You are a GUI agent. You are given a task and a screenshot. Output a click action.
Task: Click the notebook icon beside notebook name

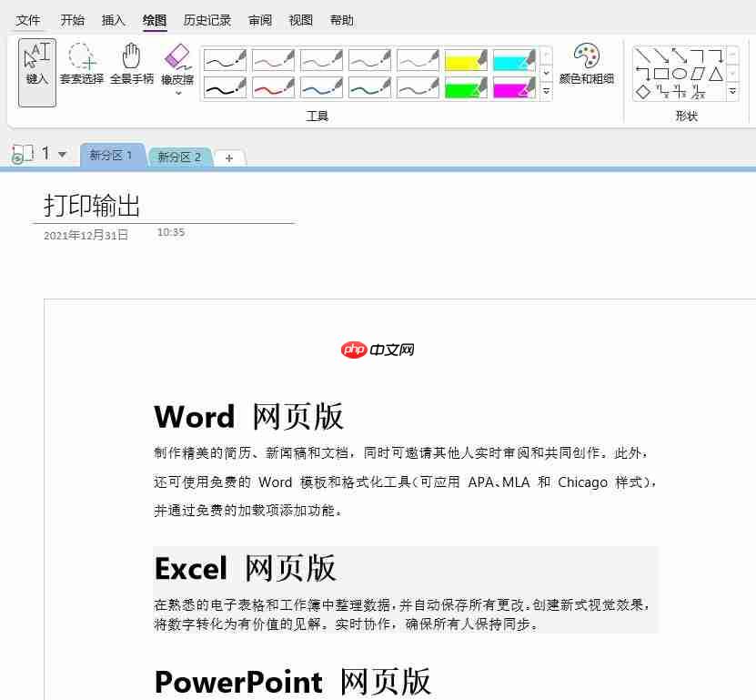[x=22, y=155]
